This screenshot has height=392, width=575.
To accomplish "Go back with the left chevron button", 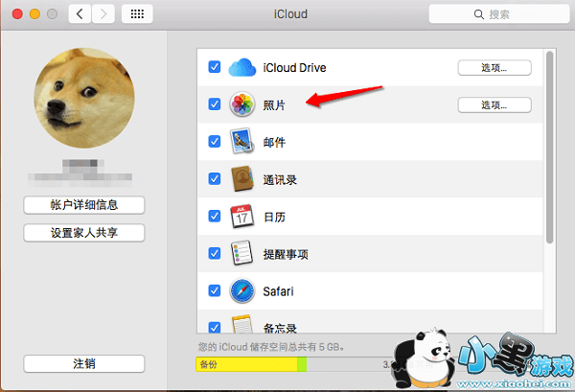I will [80, 14].
